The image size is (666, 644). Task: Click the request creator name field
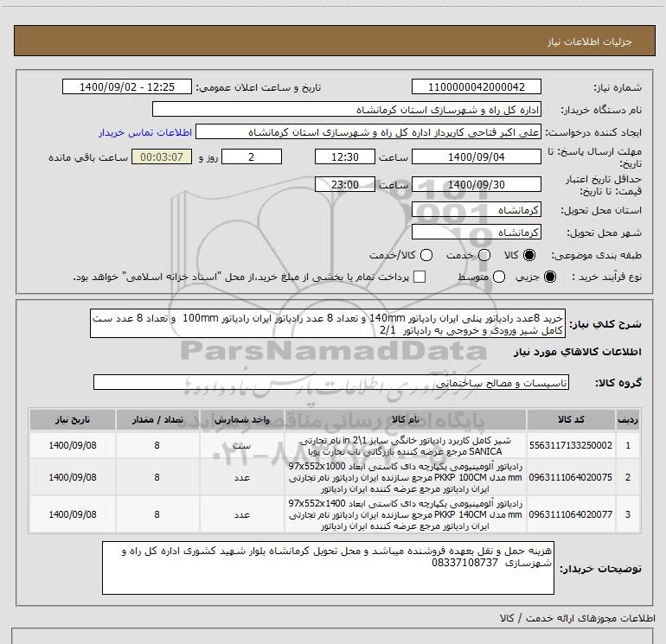tap(368, 131)
